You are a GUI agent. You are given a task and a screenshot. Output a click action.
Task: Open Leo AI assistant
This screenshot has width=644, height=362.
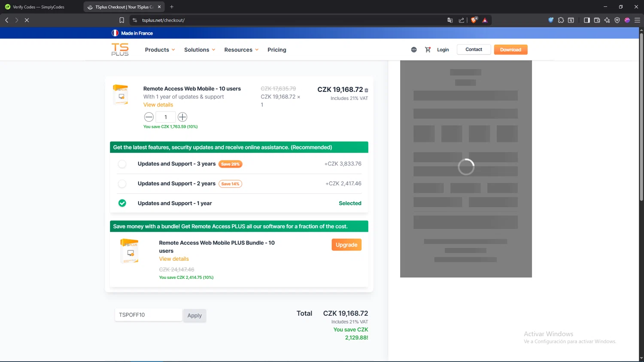[x=607, y=20]
